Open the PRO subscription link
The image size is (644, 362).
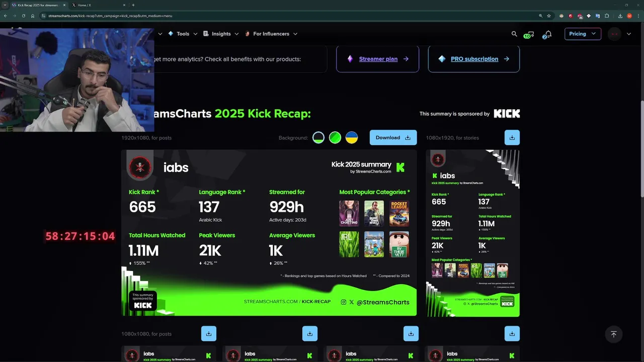(x=474, y=59)
